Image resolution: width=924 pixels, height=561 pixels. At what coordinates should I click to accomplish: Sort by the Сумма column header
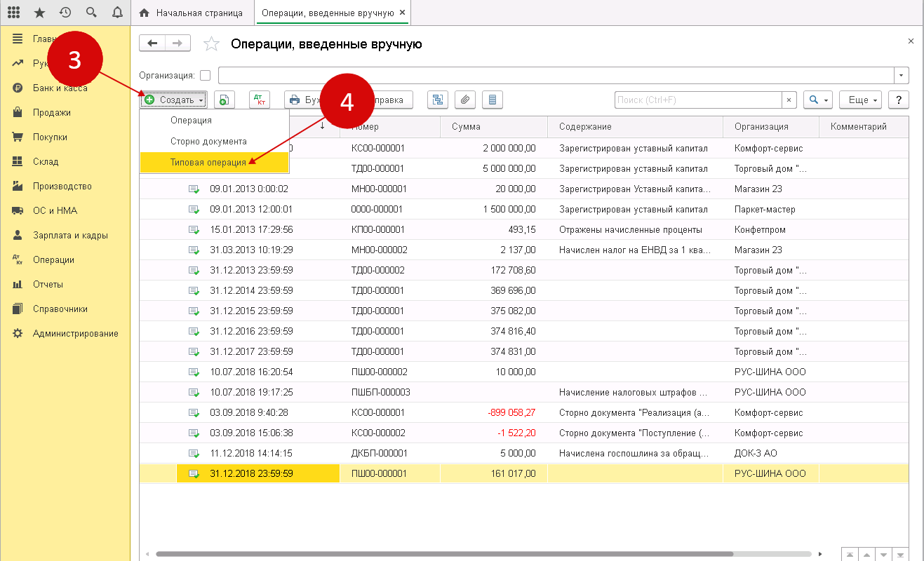click(494, 127)
